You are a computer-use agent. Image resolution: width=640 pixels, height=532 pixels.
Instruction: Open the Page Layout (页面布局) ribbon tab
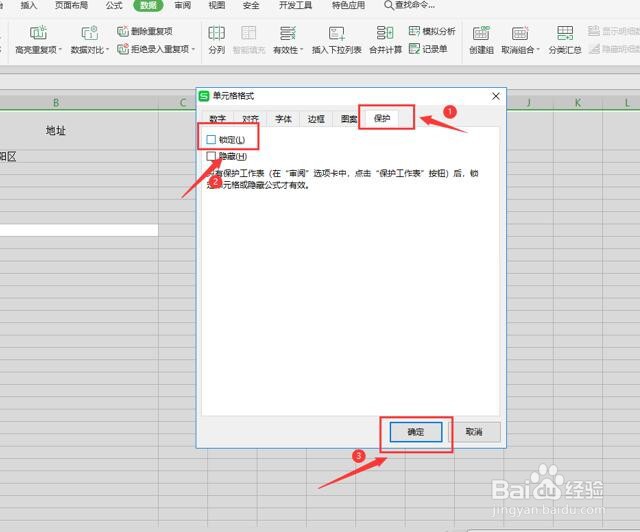[x=71, y=5]
